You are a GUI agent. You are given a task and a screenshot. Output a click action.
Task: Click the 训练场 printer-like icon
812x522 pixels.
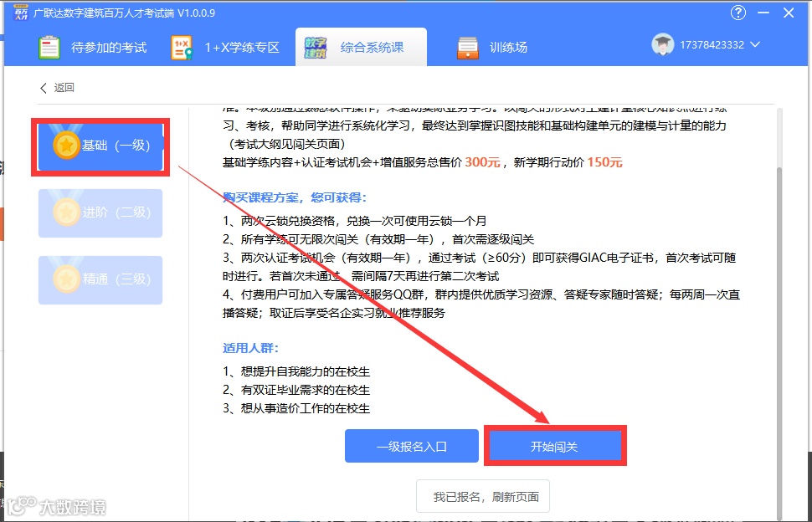tap(468, 48)
